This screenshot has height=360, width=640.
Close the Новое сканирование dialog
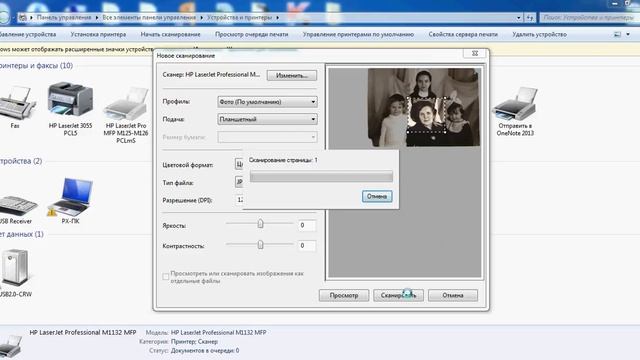point(475,53)
